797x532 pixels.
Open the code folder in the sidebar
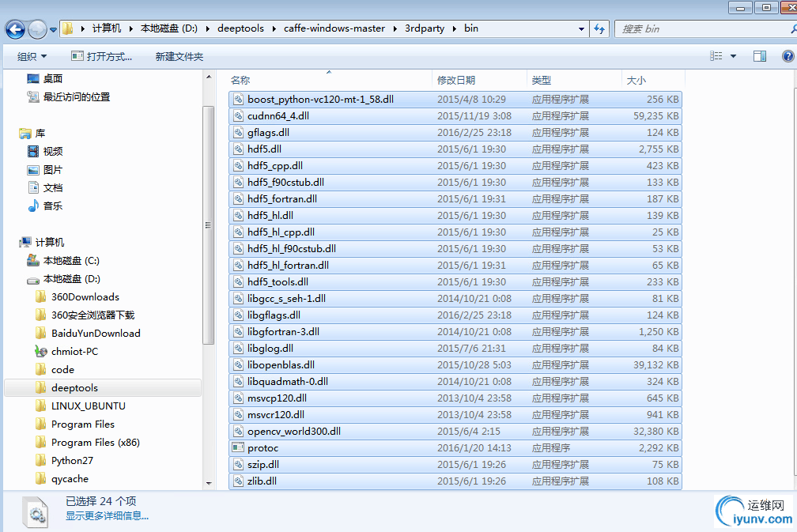62,370
